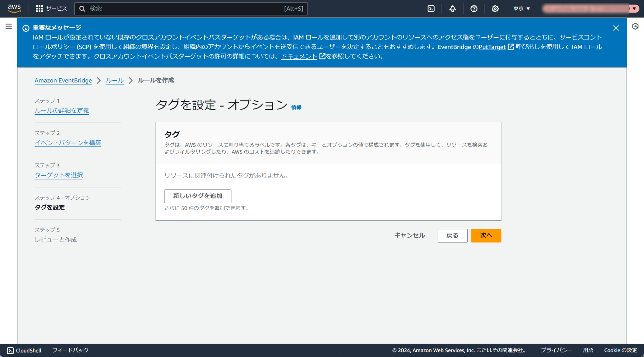Open the 東京 region selector dropdown
Screen dimensions: 644x357
(521, 8)
